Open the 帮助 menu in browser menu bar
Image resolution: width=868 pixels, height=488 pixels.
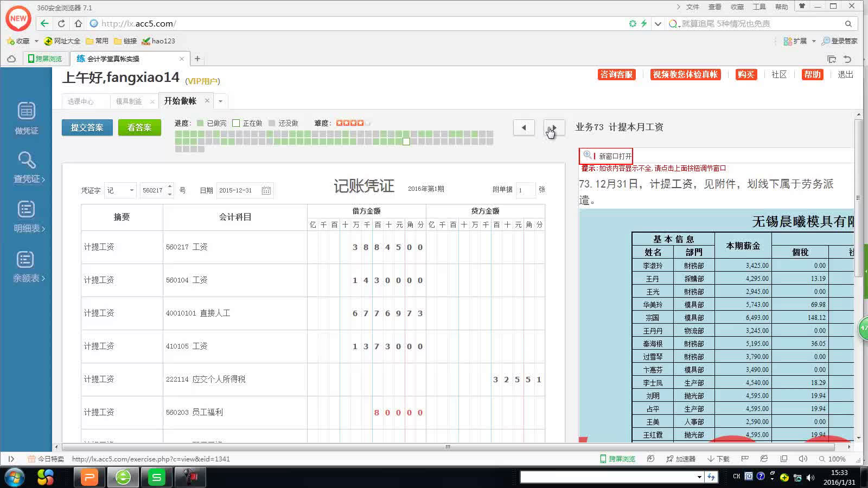tap(782, 7)
